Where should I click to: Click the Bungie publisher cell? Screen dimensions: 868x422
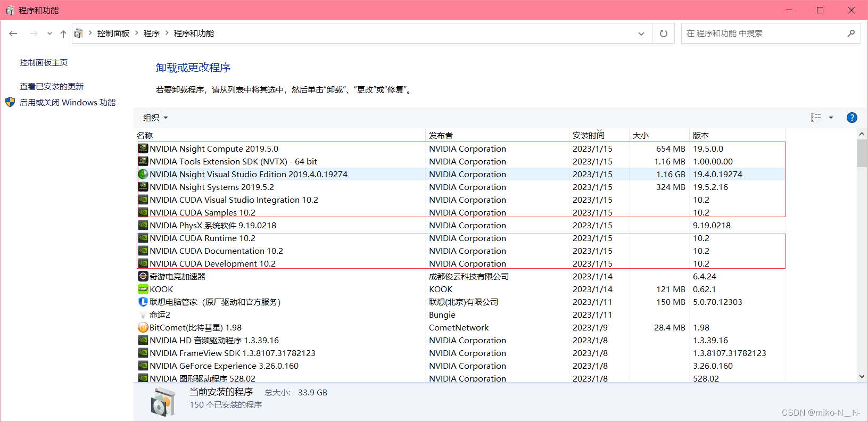[x=442, y=315]
